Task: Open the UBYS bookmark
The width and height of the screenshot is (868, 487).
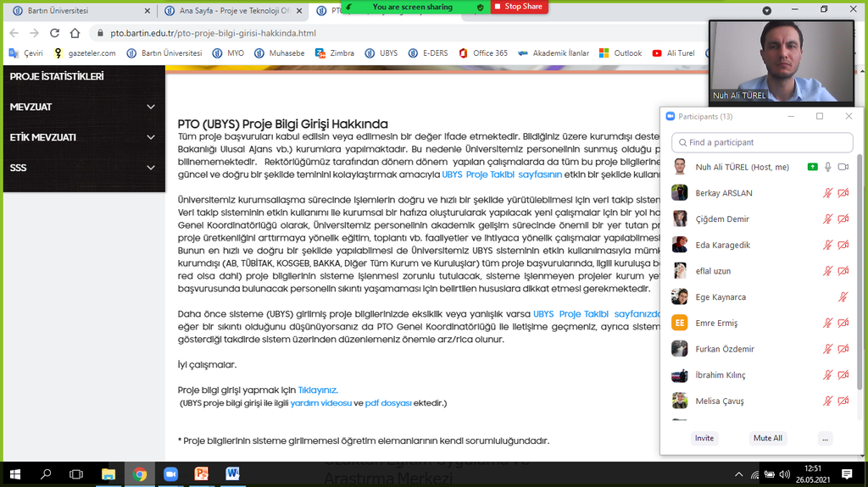Action: 381,53
